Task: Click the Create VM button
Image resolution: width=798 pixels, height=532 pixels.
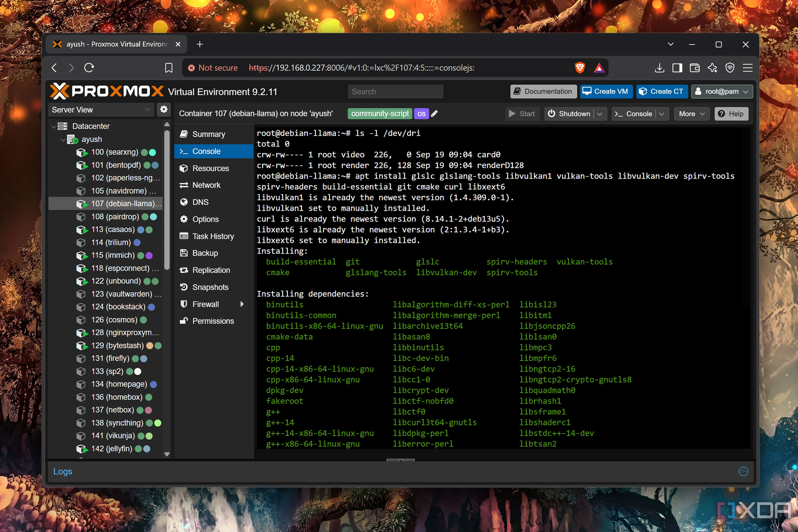Action: pyautogui.click(x=606, y=92)
